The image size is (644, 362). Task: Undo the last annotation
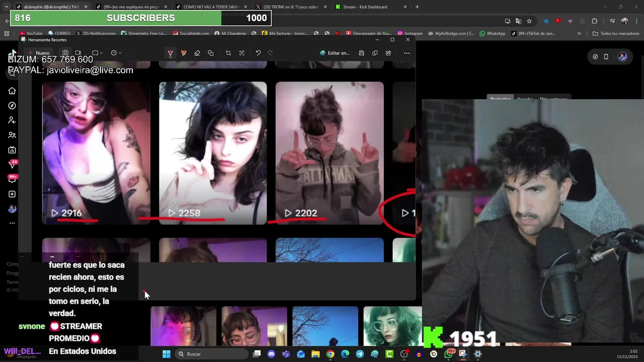point(258,53)
